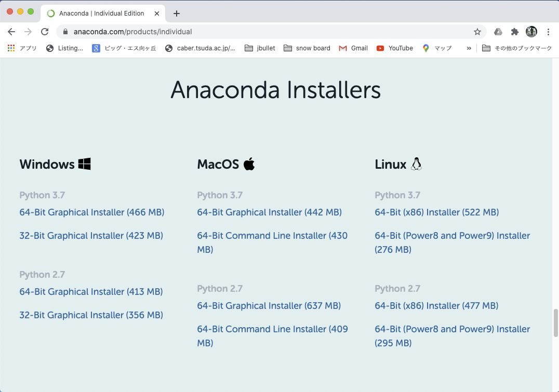This screenshot has height=392, width=559.
Task: Open the Chrome three-dot menu
Action: [548, 32]
